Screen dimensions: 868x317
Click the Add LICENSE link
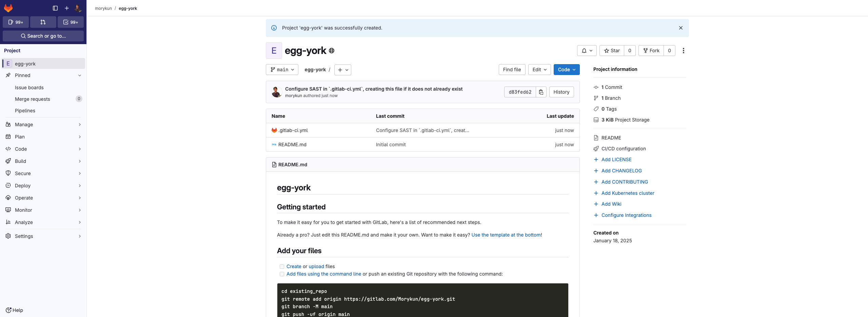click(616, 159)
